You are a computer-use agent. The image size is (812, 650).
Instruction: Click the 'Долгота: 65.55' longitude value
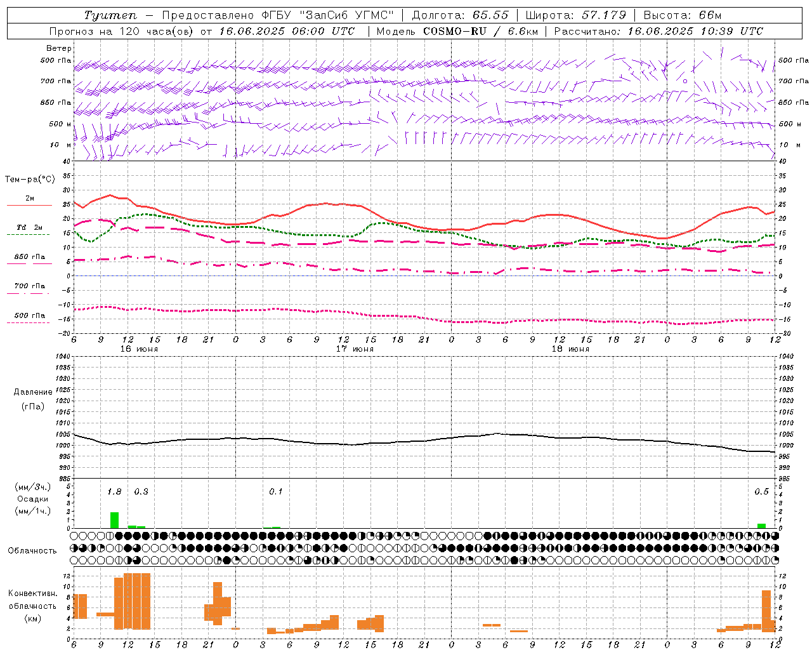point(460,15)
